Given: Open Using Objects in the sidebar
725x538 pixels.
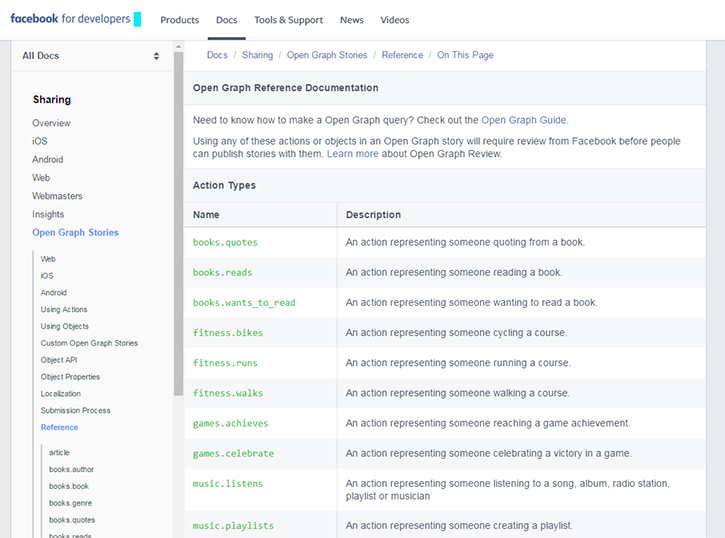Looking at the screenshot, I should 65,326.
